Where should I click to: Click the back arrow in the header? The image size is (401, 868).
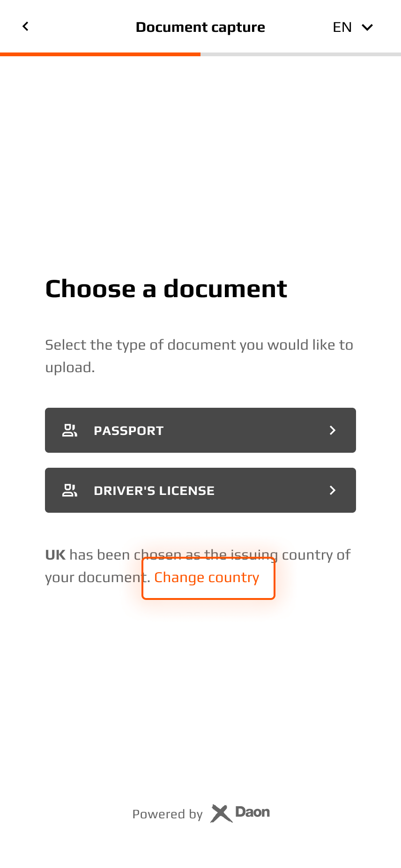(x=25, y=26)
